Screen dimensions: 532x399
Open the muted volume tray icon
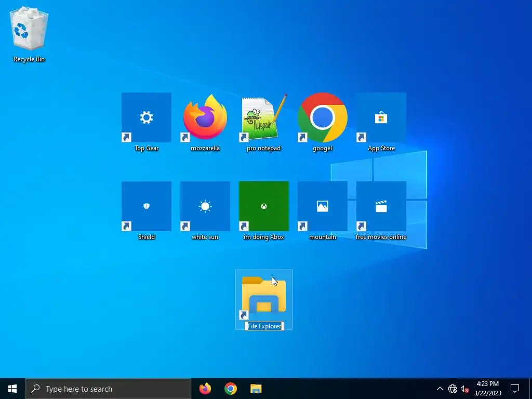[x=464, y=389]
